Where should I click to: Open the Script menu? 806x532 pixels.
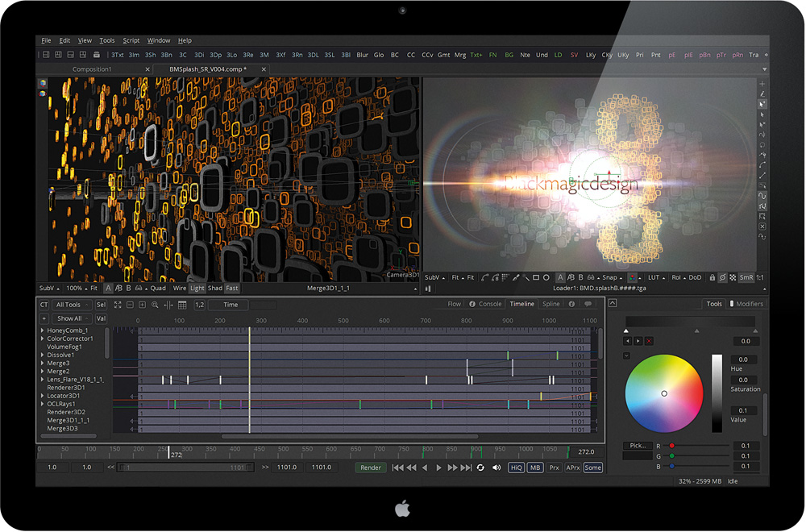tap(131, 40)
